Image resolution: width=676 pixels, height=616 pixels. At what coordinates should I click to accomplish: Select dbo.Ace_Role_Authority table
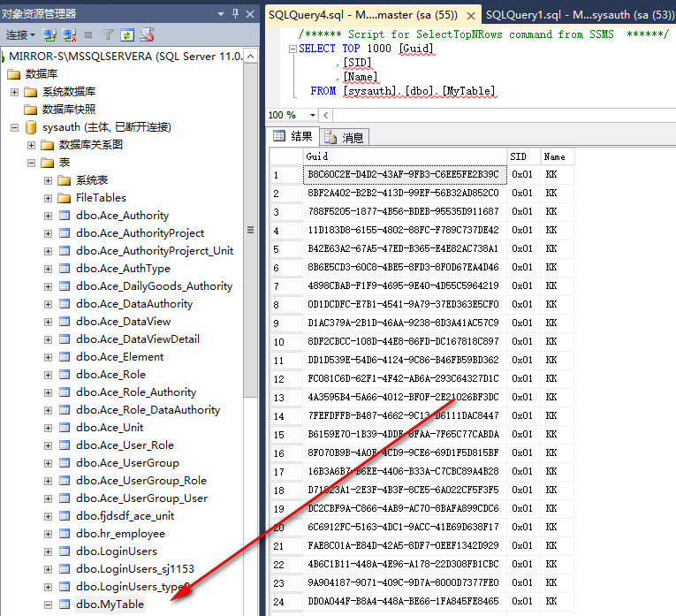136,392
